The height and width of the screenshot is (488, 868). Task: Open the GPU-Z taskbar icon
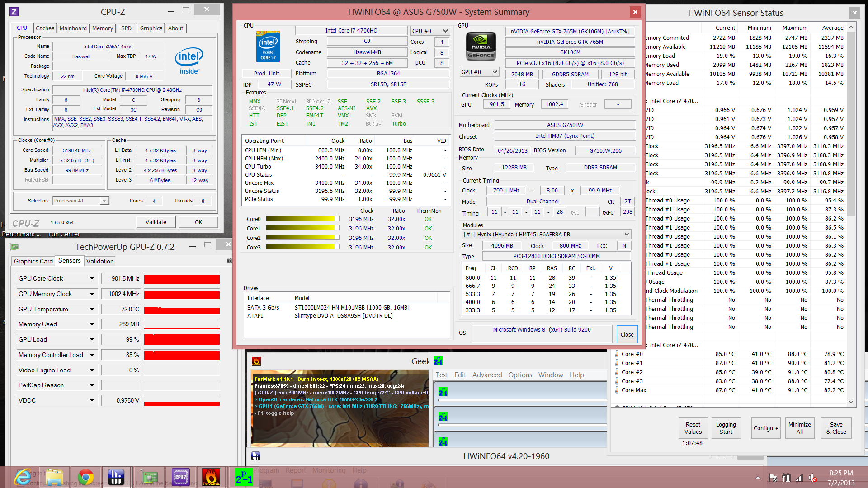(x=150, y=477)
